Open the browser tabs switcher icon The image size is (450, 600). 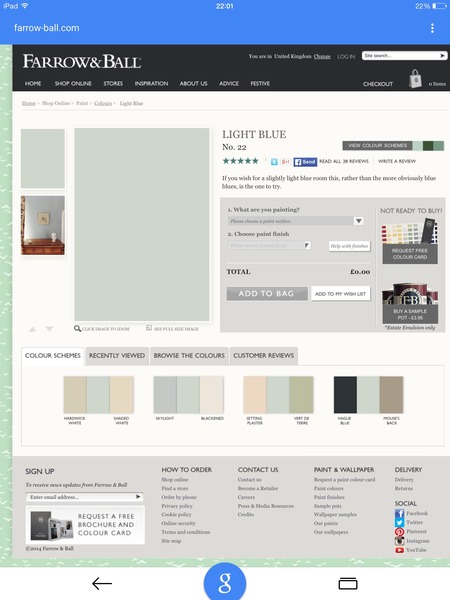[348, 583]
